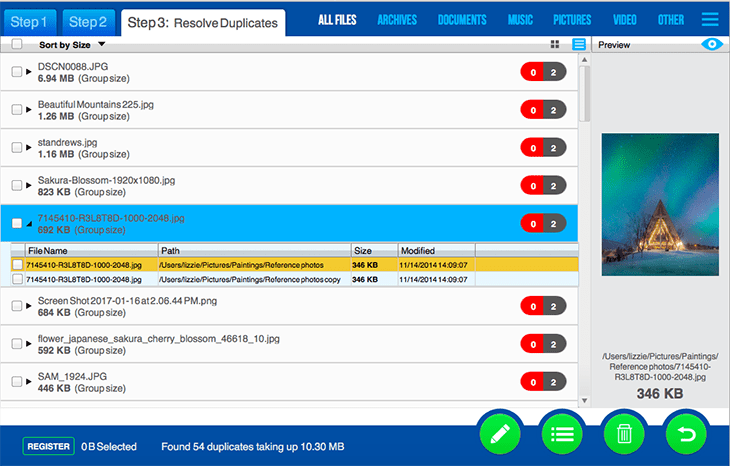This screenshot has width=730, height=466.
Task: Click standrews.jpg duplicate count badge
Action: [x=543, y=148]
